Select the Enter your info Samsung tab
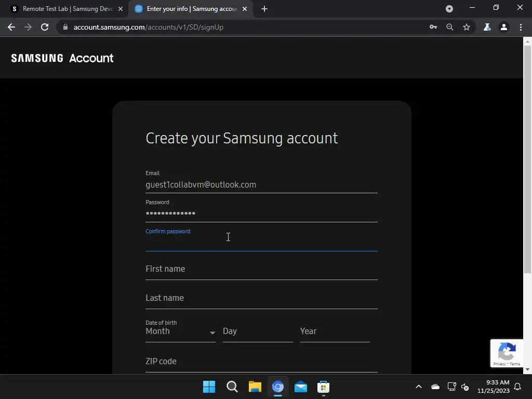 190,9
